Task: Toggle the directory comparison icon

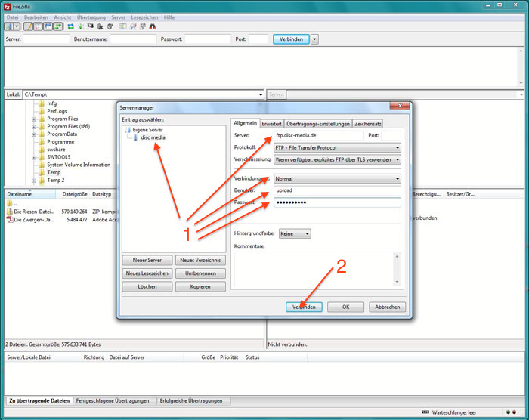Action: point(133,26)
